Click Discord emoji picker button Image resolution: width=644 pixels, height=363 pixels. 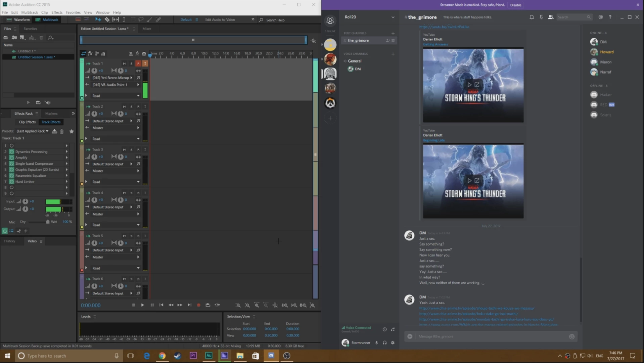pos(572,336)
